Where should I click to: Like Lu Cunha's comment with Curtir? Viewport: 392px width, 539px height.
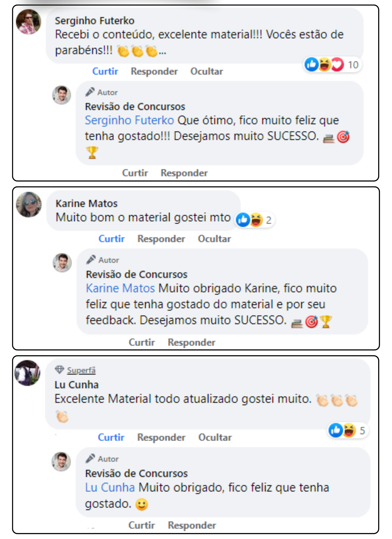[x=111, y=437]
